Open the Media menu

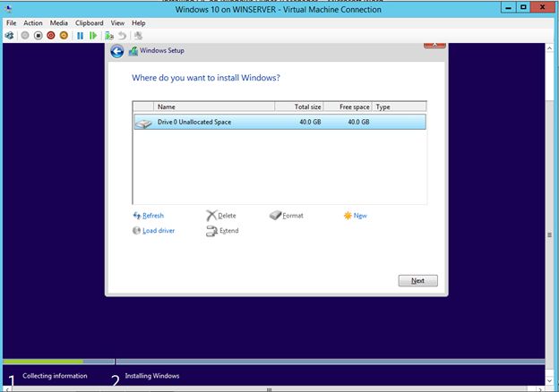coord(59,22)
